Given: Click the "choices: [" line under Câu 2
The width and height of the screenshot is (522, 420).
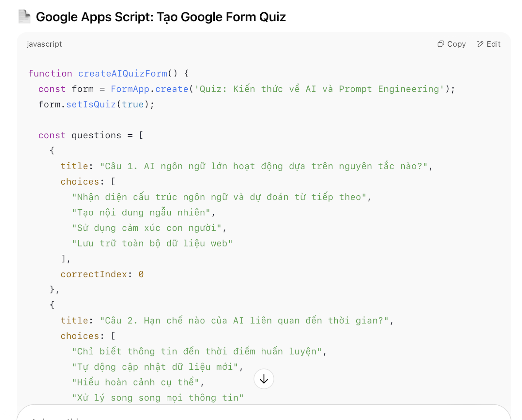Looking at the screenshot, I should (x=88, y=336).
